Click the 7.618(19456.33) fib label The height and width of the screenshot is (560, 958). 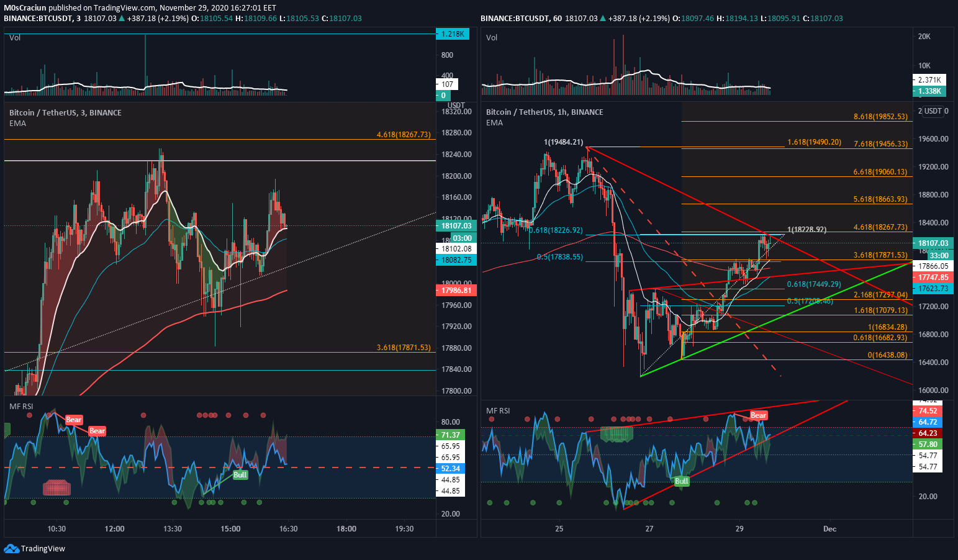click(880, 144)
